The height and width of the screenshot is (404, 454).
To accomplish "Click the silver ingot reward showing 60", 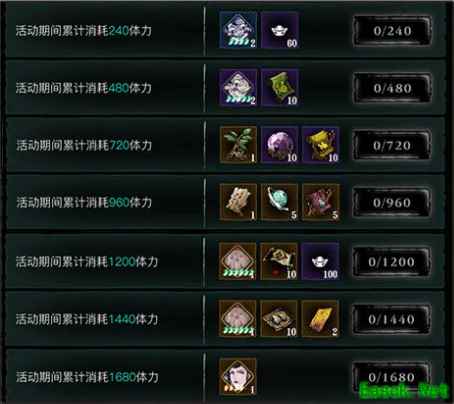I will click(x=279, y=31).
